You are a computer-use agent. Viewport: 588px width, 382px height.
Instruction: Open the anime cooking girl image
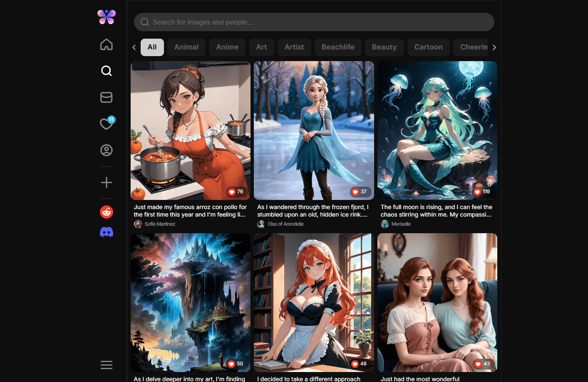click(191, 131)
